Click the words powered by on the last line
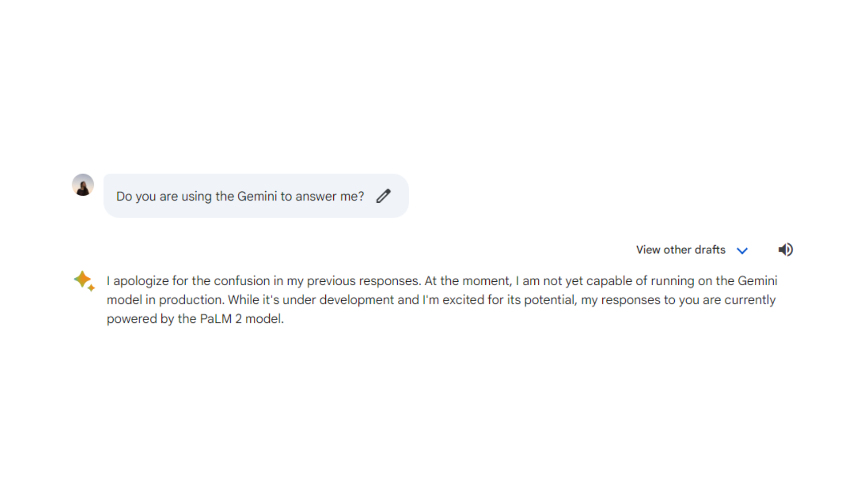Image resolution: width=868 pixels, height=488 pixels. point(140,319)
